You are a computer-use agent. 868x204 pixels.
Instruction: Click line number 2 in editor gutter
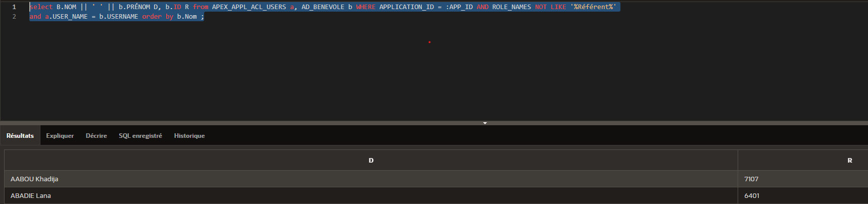(14, 17)
